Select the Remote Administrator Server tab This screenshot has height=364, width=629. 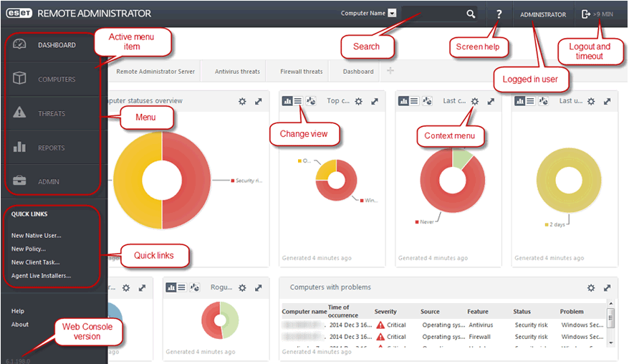155,72
